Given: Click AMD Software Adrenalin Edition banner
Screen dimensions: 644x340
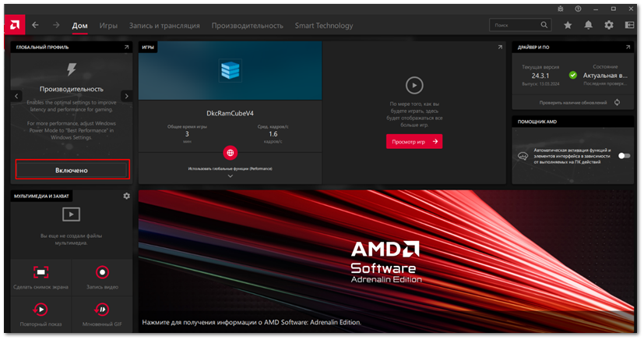Looking at the screenshot, I should pos(386,261).
